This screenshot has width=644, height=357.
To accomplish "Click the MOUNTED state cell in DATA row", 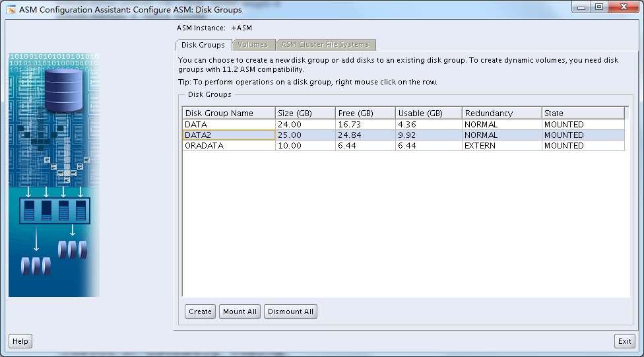I will click(x=583, y=125).
